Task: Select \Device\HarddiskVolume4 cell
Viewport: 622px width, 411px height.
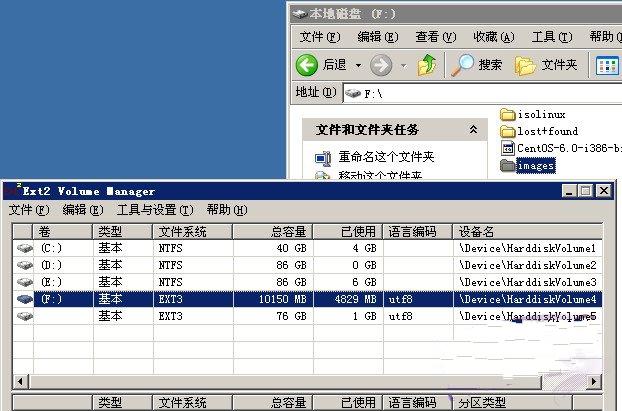Action: coord(528,299)
